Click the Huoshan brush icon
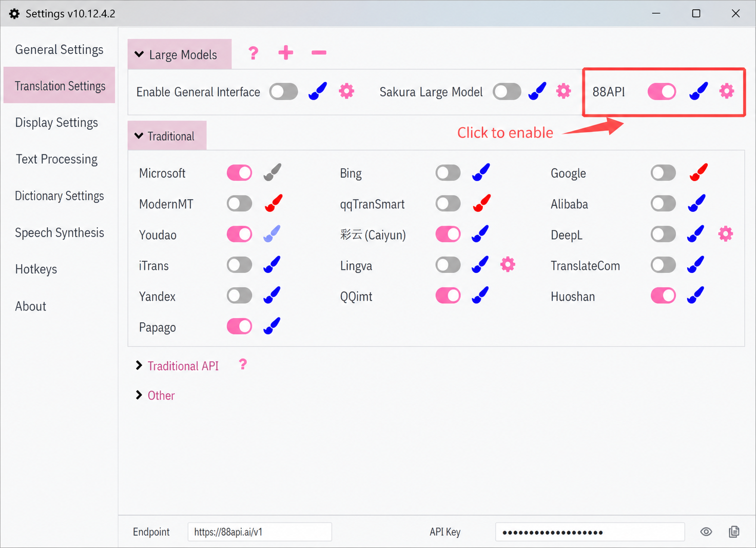Viewport: 756px width, 548px height. [695, 296]
